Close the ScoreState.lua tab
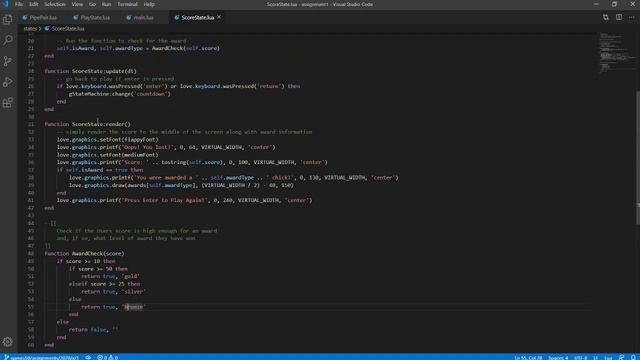This screenshot has height=360, width=640. pos(219,17)
